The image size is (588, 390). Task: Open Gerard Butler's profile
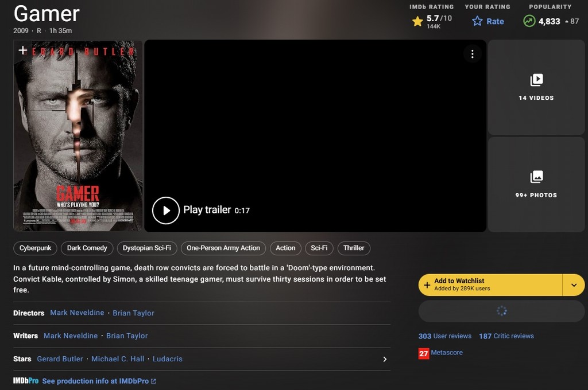[60, 359]
